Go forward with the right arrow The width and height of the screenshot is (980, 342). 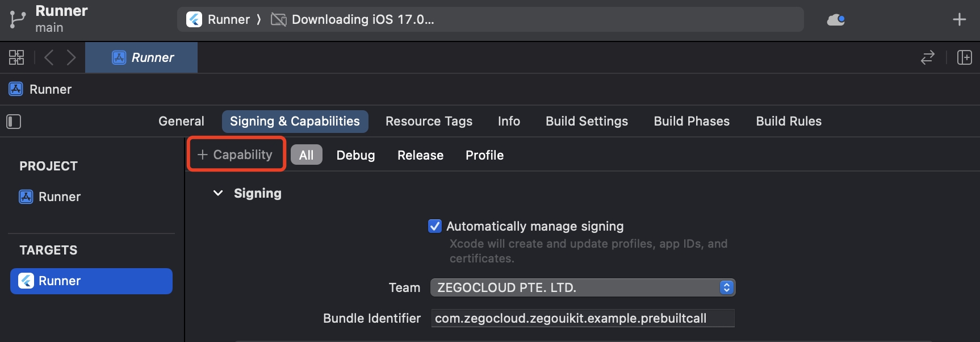click(x=71, y=57)
